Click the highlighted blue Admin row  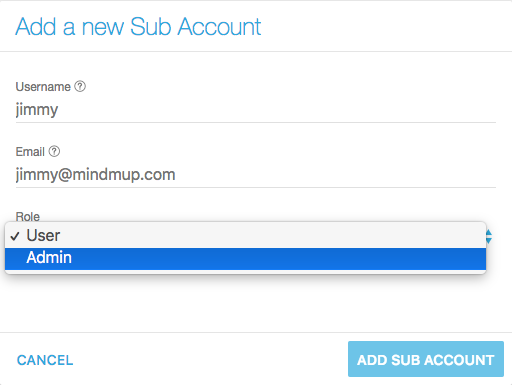245,258
